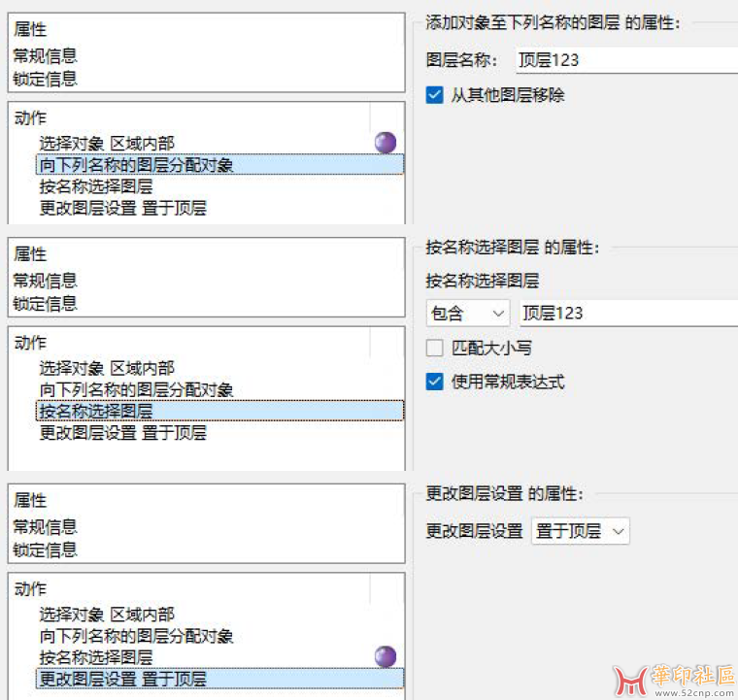Screen dimensions: 738x700
Task: Select the highlighted 向下列名称的图层分配对象 action
Action: [136, 165]
